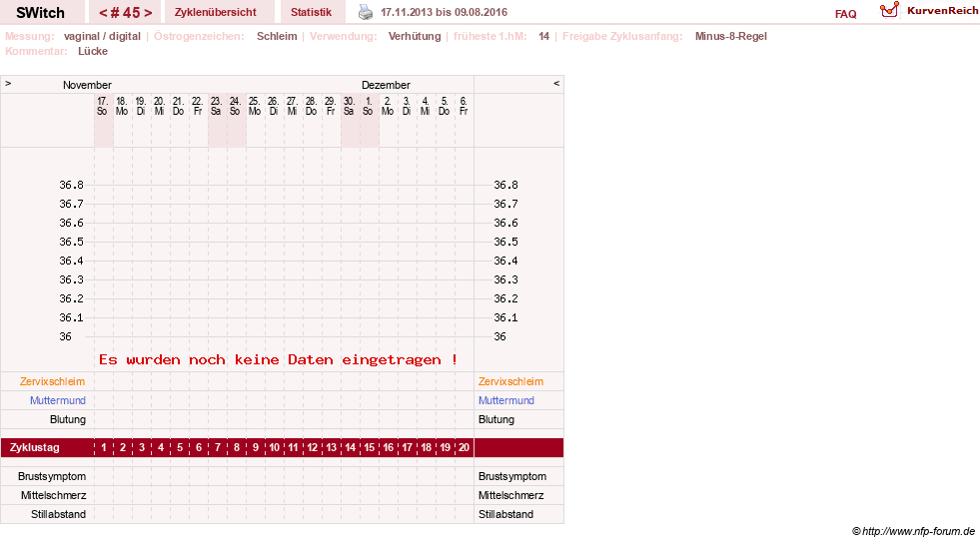The image size is (980, 543).
Task: Click the left Brustsymptom row label
Action: coord(52,476)
